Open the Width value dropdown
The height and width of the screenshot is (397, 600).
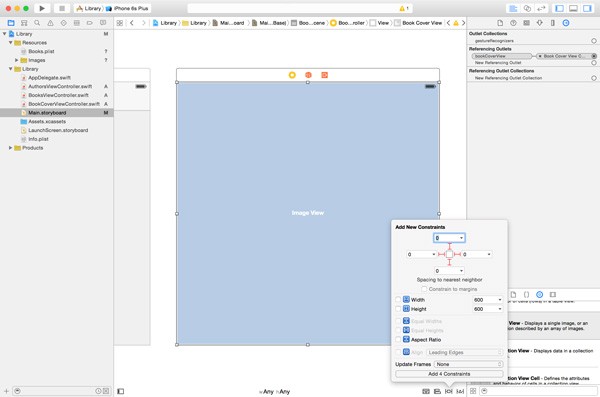click(x=500, y=299)
